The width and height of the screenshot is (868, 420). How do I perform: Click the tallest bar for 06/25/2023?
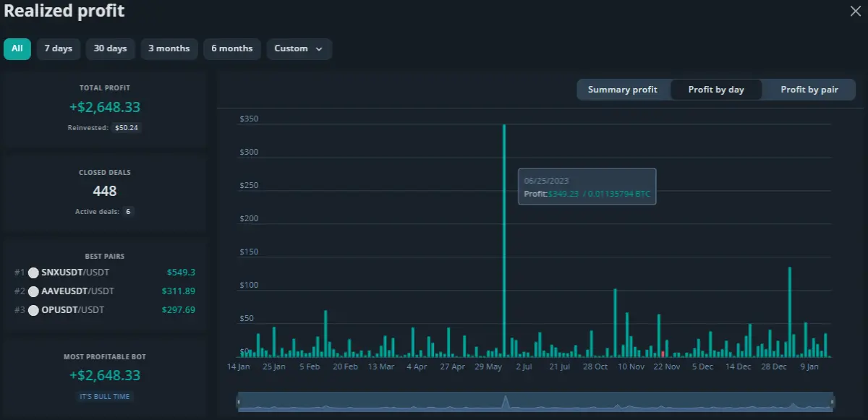504,241
